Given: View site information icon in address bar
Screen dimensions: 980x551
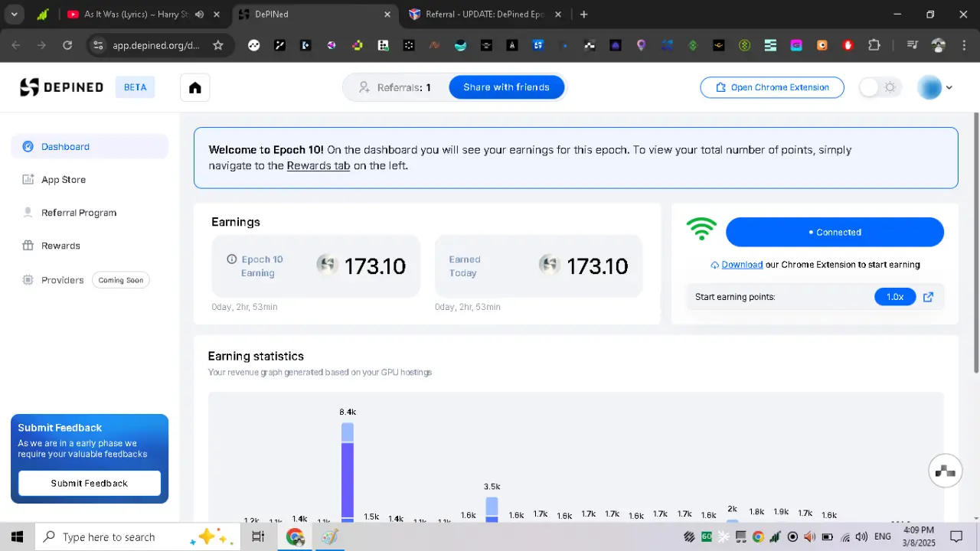Looking at the screenshot, I should (x=97, y=45).
